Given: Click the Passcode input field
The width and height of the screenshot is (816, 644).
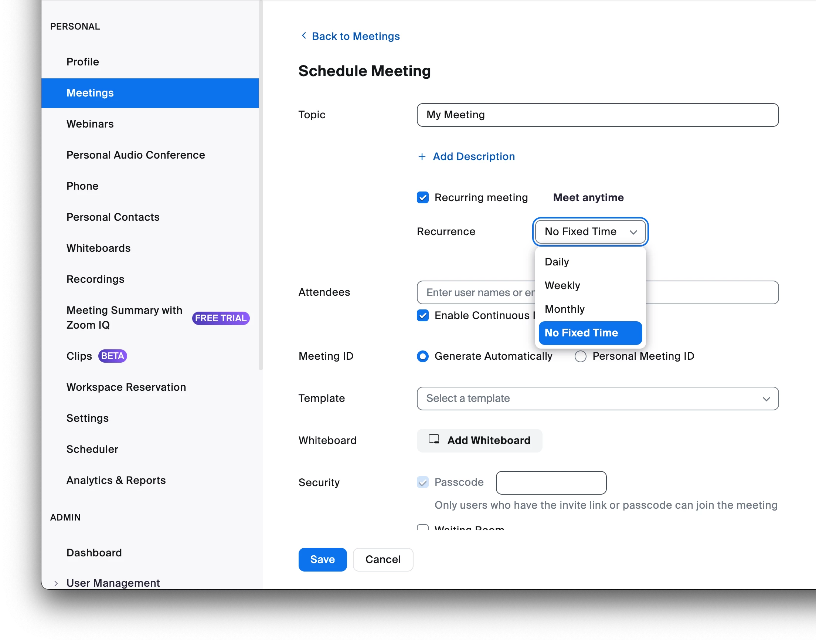Looking at the screenshot, I should 551,482.
